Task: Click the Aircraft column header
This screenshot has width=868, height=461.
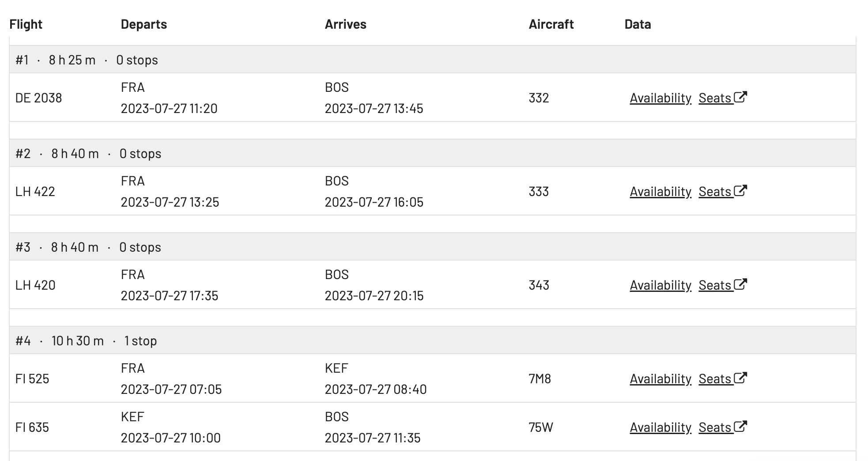Action: pyautogui.click(x=551, y=24)
